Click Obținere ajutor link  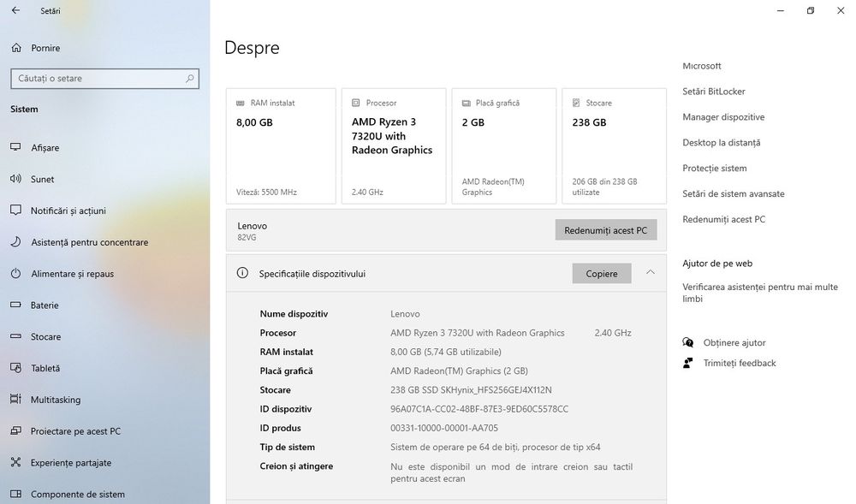point(734,342)
